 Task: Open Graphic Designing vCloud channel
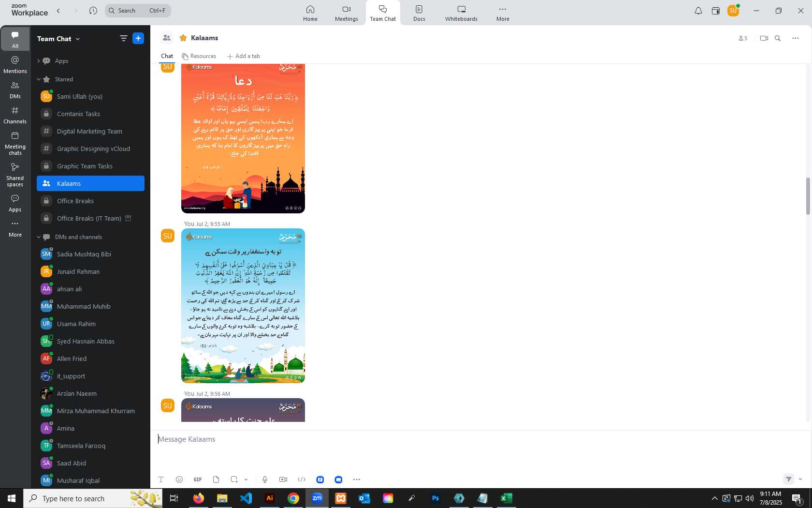[90, 149]
